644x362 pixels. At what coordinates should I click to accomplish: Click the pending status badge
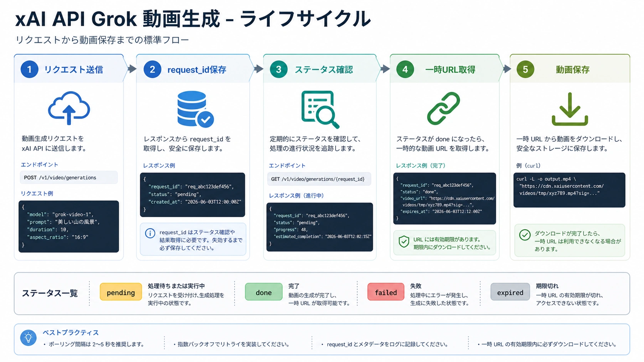[x=121, y=292]
